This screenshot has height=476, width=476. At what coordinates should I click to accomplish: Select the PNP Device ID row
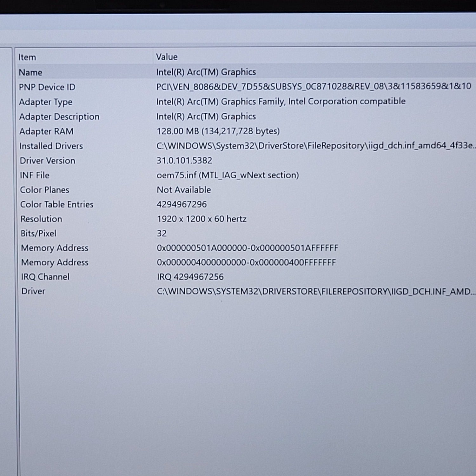coord(47,87)
